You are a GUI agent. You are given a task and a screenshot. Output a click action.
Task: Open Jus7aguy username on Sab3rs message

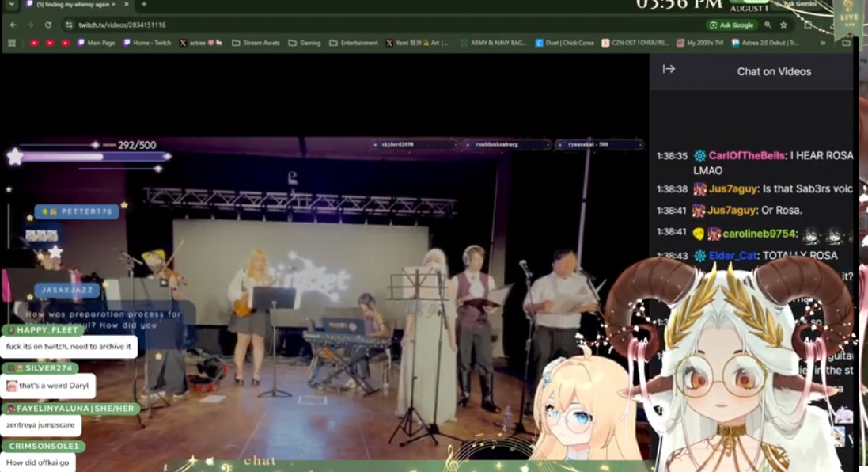point(733,189)
